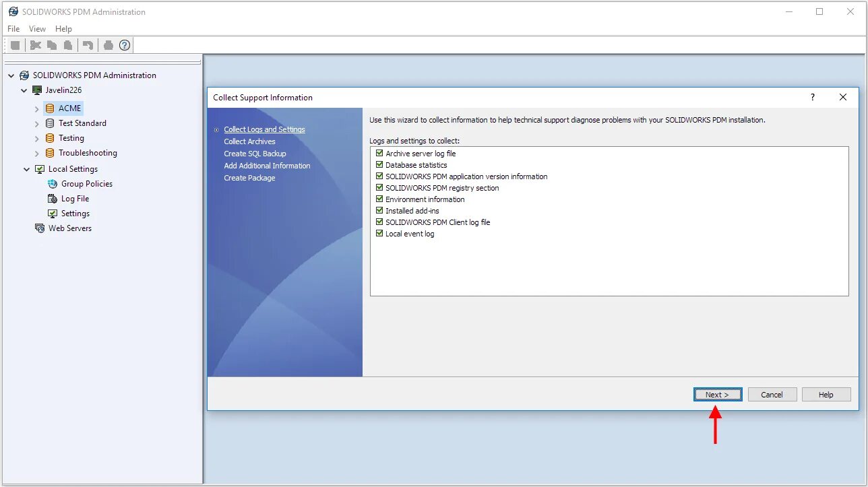Viewport: 868px width, 487px height.
Task: Select the Web Servers tree label
Action: (70, 228)
